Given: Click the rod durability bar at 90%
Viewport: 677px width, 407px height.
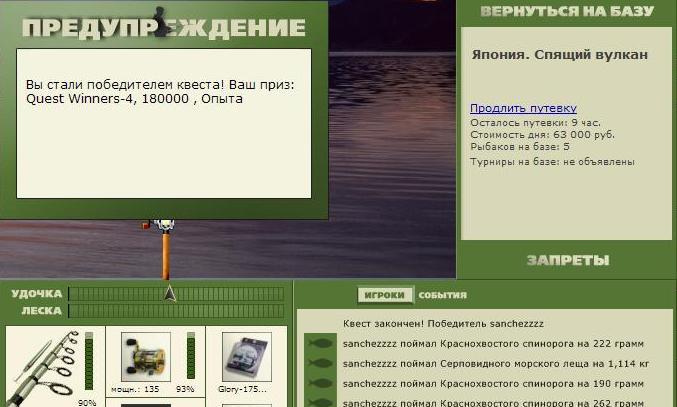Looking at the screenshot, I should coord(89,361).
